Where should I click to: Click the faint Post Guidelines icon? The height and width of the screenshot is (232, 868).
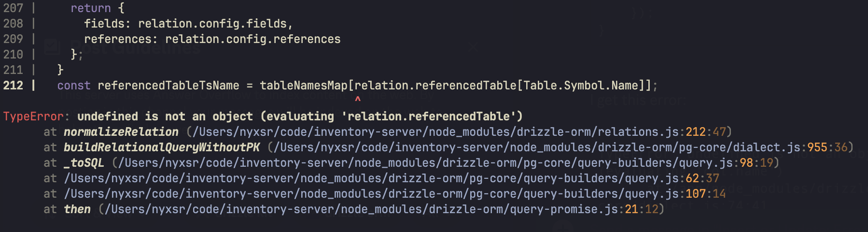tap(52, 47)
